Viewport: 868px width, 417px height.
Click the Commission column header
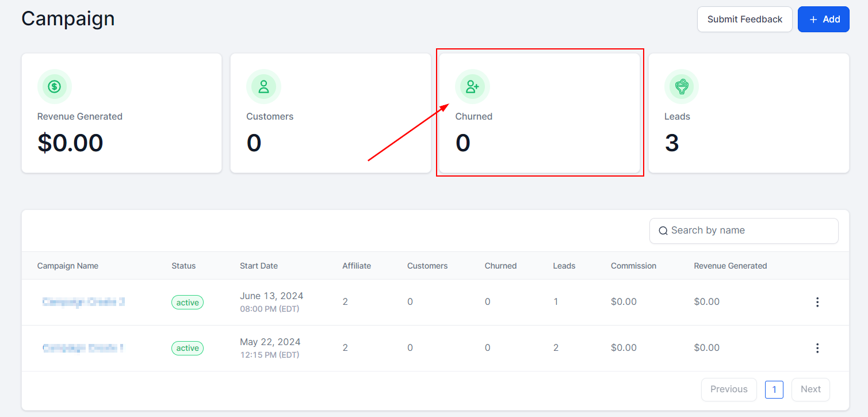(633, 266)
